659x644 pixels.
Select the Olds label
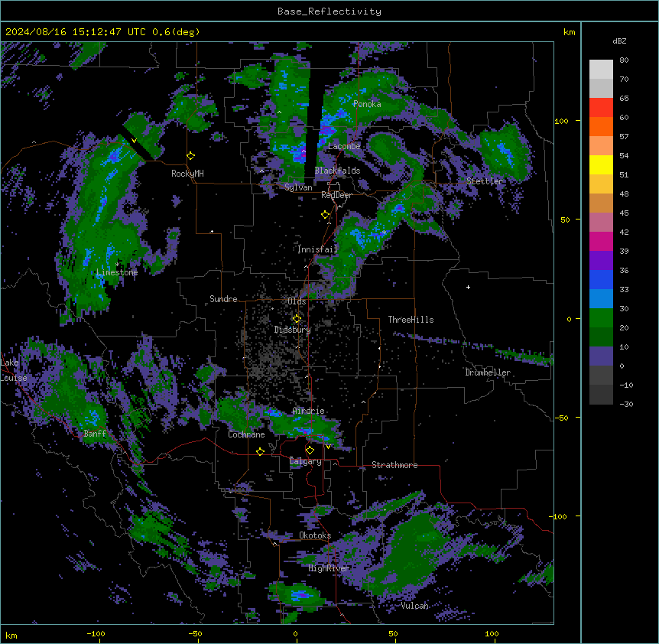(297, 301)
